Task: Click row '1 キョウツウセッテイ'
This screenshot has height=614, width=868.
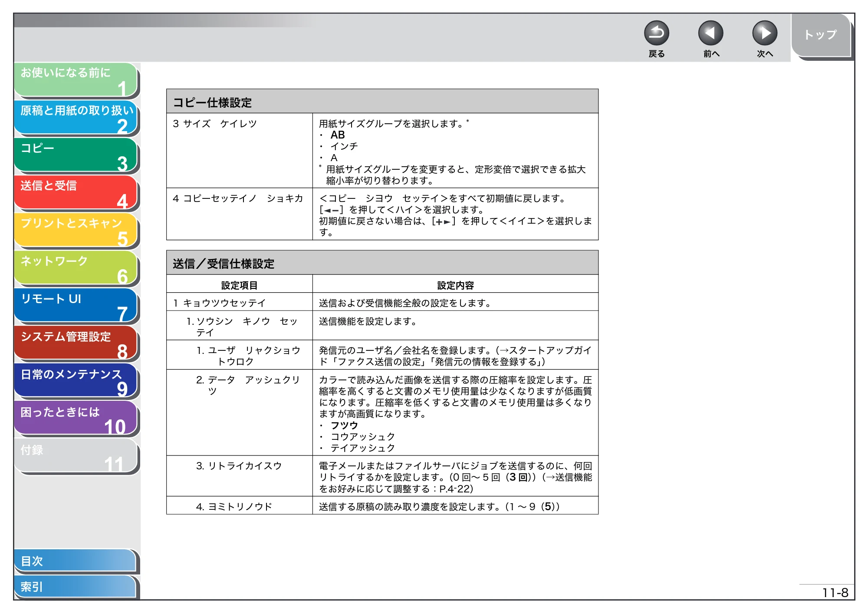Action: point(382,302)
